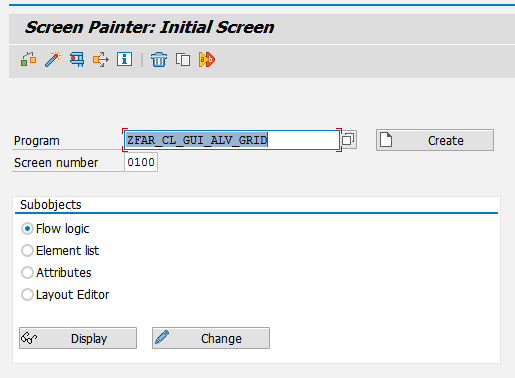Click the Subobjects group header
The image size is (515, 378).
(x=50, y=204)
